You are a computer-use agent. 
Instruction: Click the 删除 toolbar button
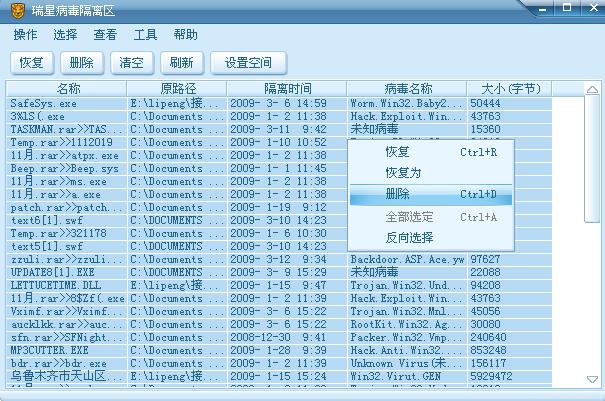point(81,63)
